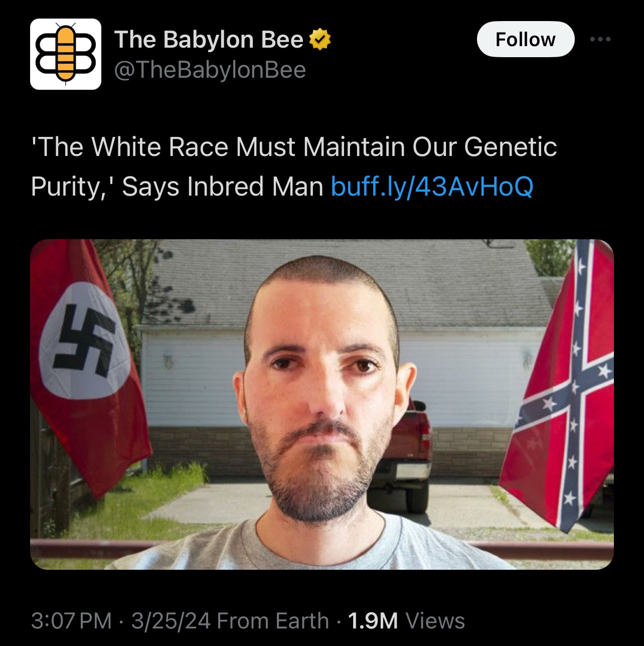Click the Views label beside 1.9M
Image resolution: width=644 pixels, height=646 pixels.
pos(435,621)
